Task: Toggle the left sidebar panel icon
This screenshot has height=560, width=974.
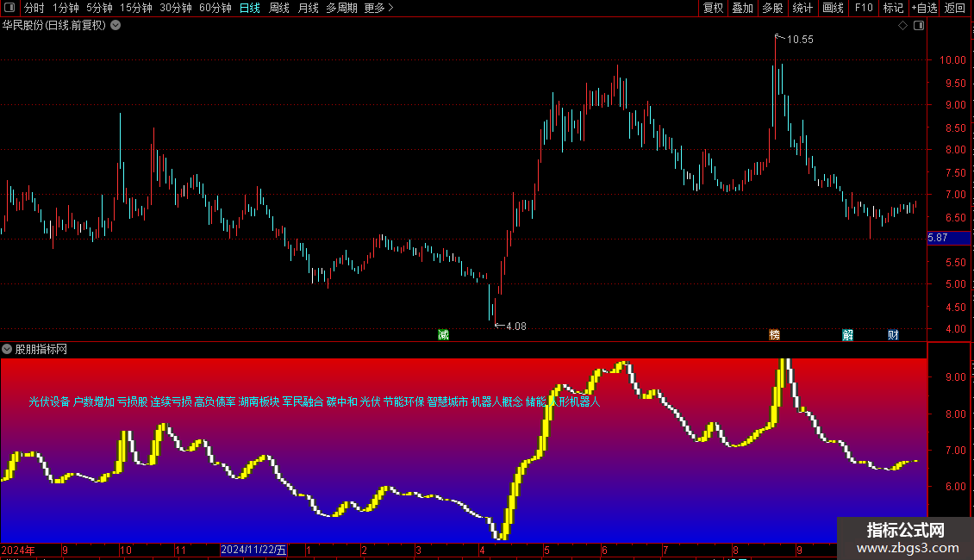Action: click(9, 8)
